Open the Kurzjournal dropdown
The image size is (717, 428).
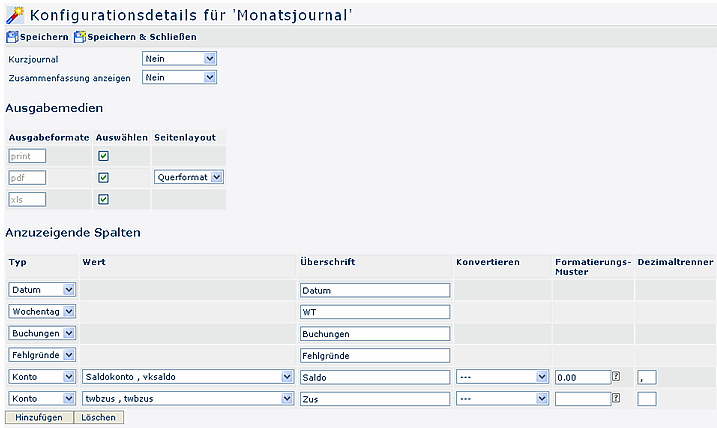pos(179,59)
